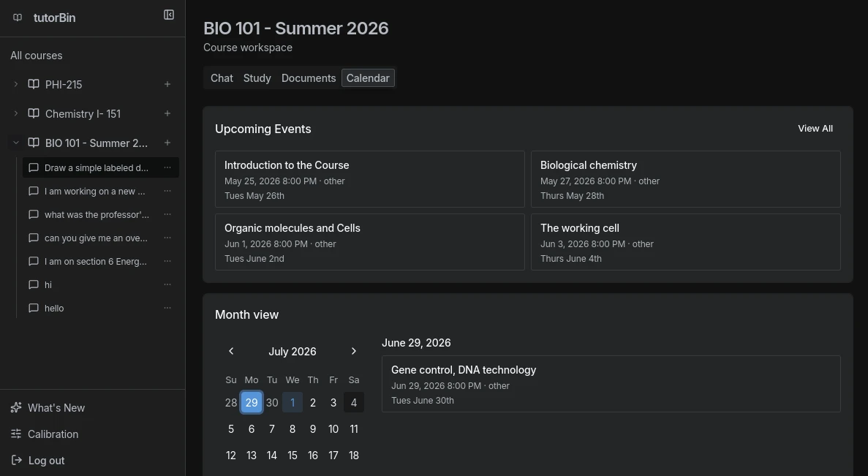Open 'Organic molecules and Cells' event card
Image resolution: width=868 pixels, height=476 pixels.
370,242
